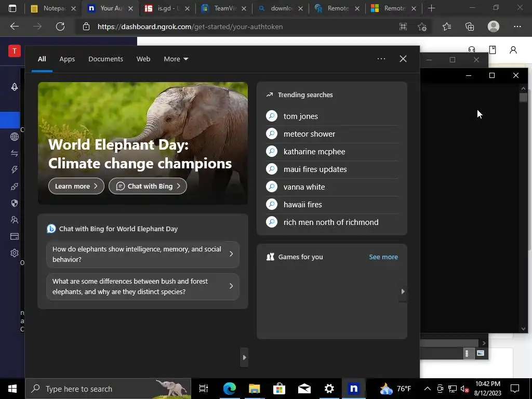Image resolution: width=532 pixels, height=399 pixels.
Task: Click the ngrok documentation book icon
Action: (493, 50)
